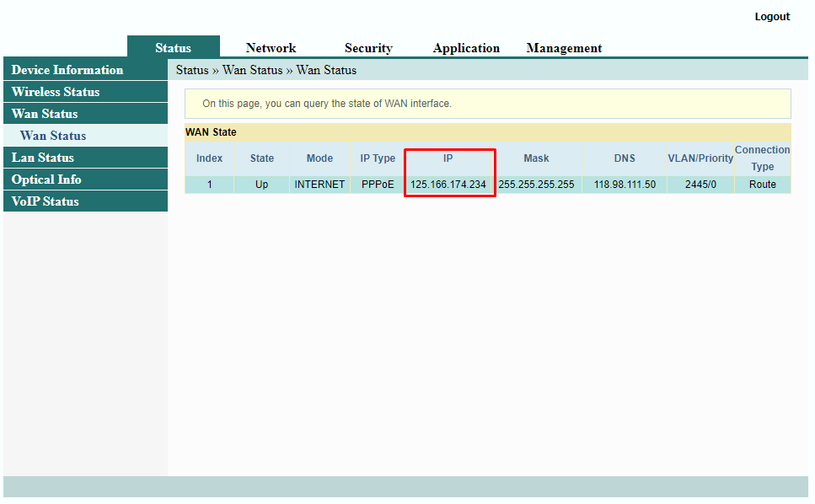815x504 pixels.
Task: Click the PPPoE IP Type cell
Action: 378,185
